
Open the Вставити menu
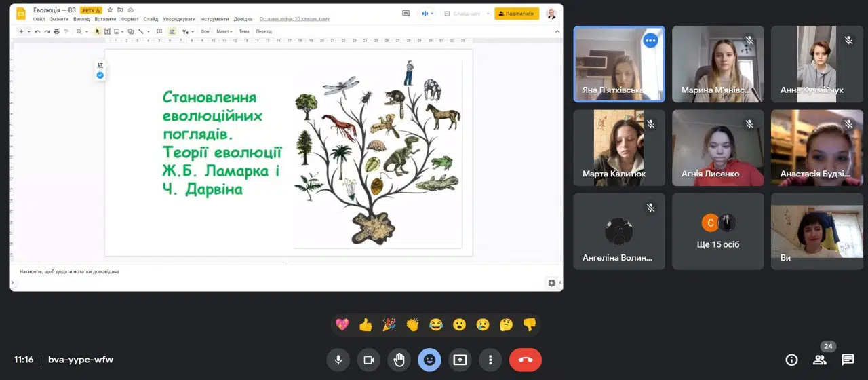point(105,19)
